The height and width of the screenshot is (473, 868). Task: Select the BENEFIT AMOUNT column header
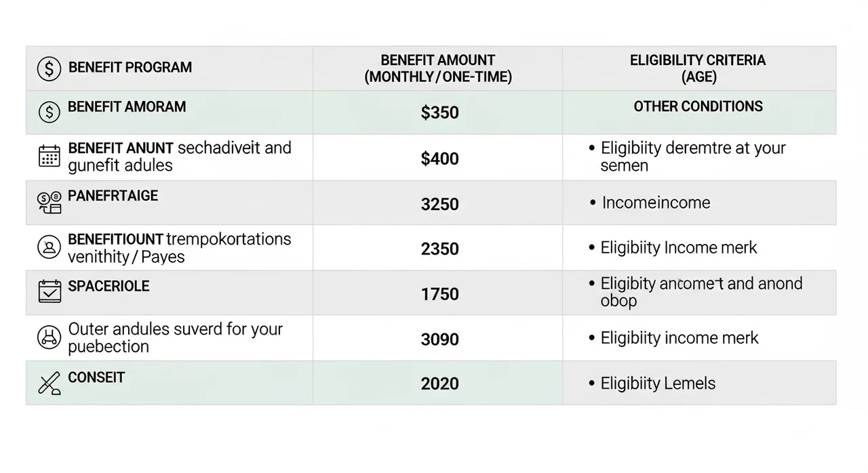[437, 68]
